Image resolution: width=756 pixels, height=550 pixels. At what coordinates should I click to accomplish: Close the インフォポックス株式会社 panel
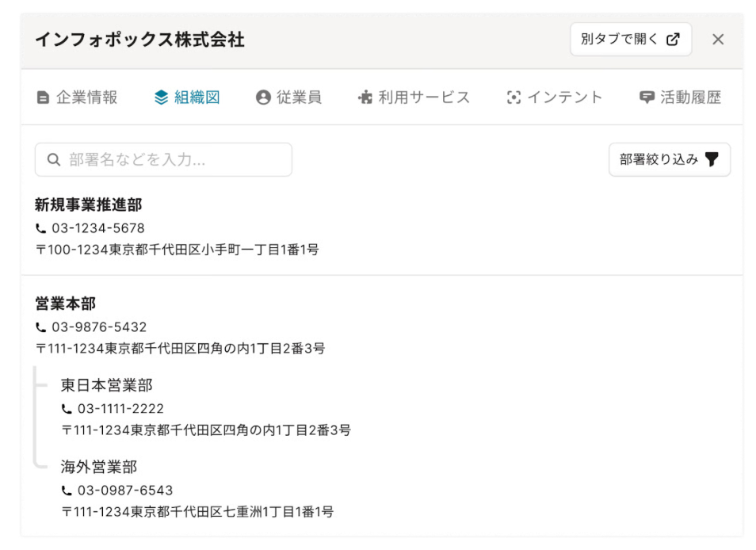[x=718, y=39]
